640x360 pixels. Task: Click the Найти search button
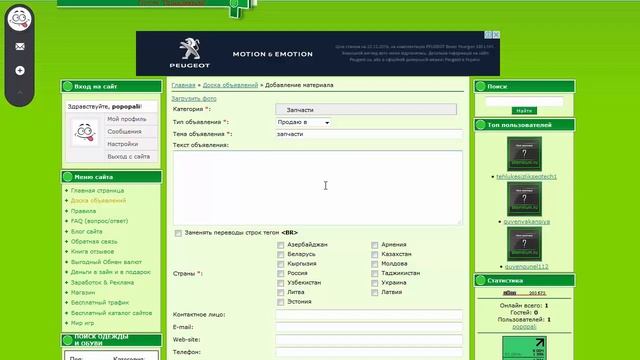click(x=524, y=111)
